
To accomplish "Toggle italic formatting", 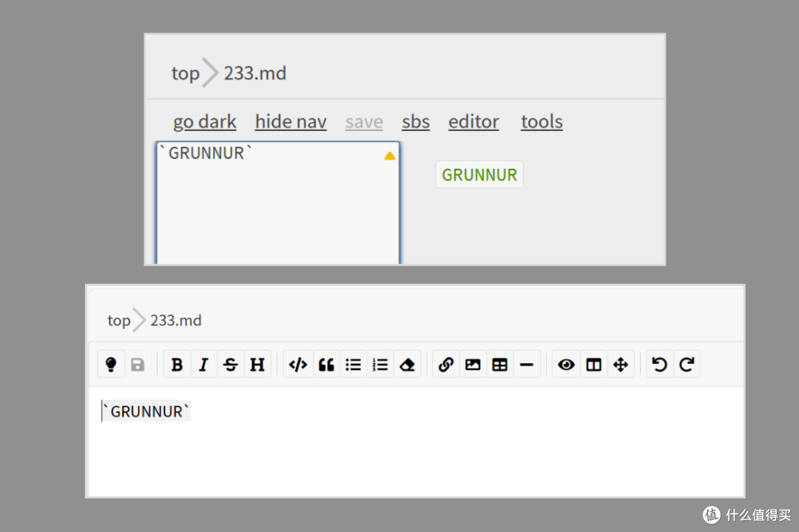I will click(204, 364).
